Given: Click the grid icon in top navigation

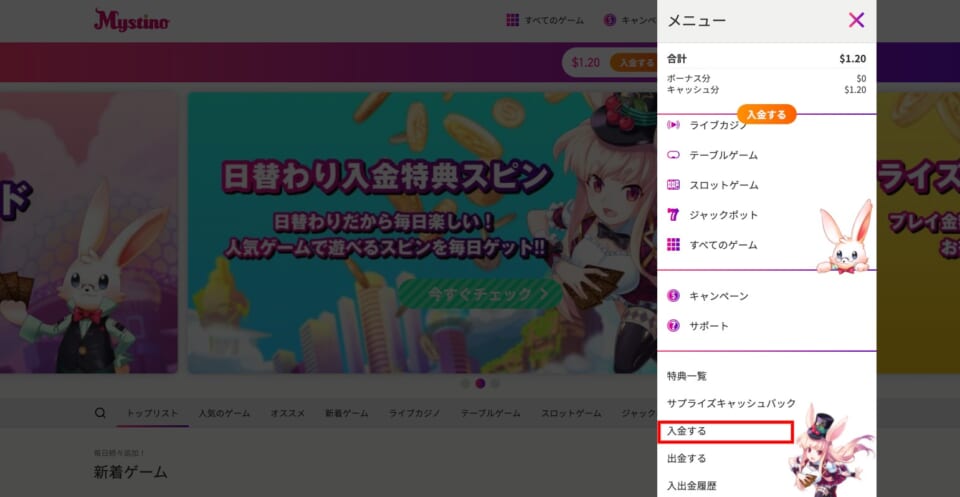Looking at the screenshot, I should click(512, 20).
